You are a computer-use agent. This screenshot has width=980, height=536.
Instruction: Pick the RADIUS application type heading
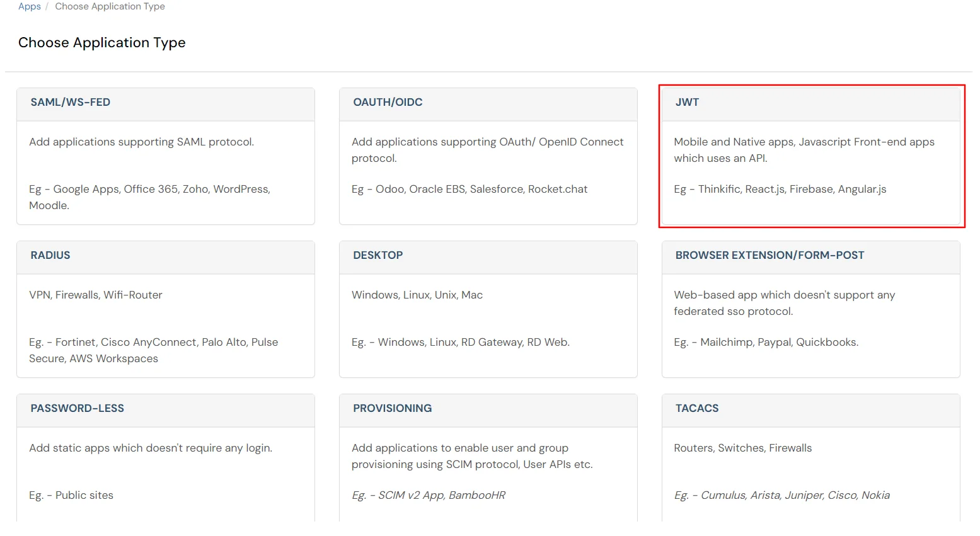[x=50, y=256]
